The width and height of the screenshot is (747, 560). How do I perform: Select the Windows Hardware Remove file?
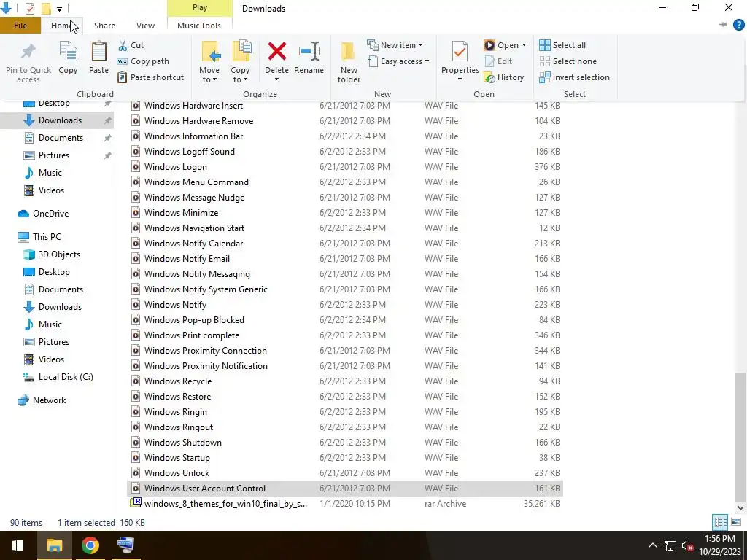[346, 121]
